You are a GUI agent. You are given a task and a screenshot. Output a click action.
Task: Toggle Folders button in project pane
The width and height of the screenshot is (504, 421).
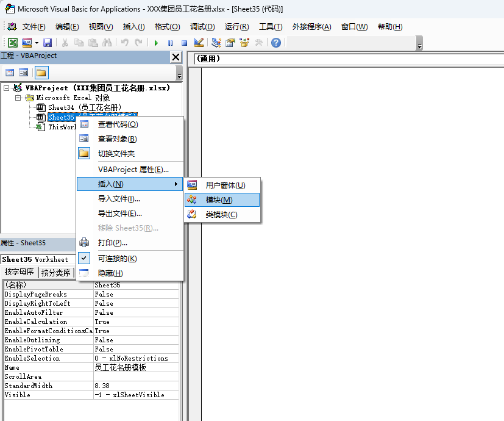point(41,73)
